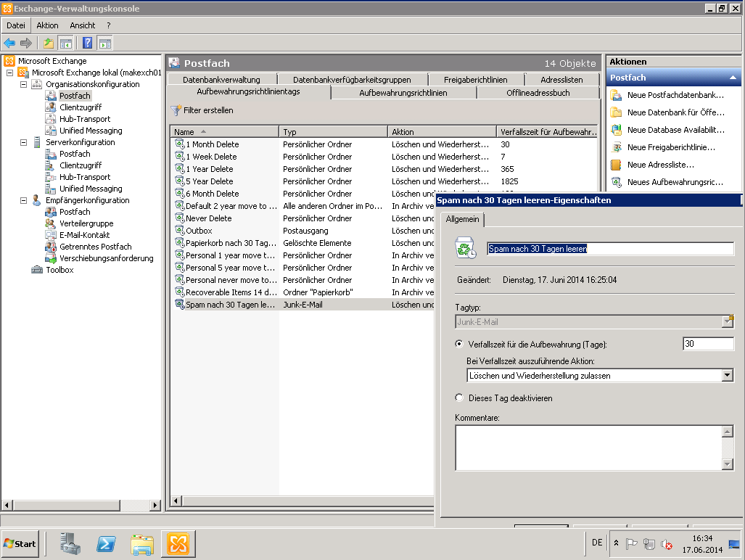Click Neue Adressliste action
Image resolution: width=745 pixels, height=560 pixels.
(660, 165)
